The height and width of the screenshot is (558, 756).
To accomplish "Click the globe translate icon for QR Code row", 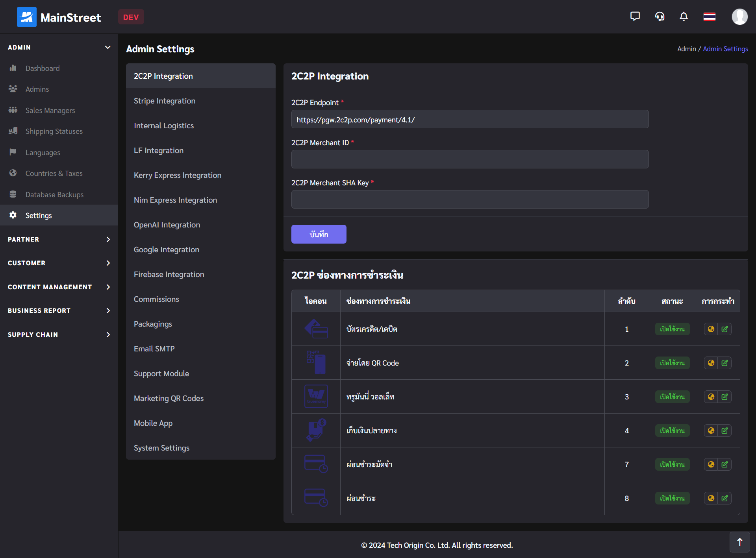I will click(x=711, y=363).
